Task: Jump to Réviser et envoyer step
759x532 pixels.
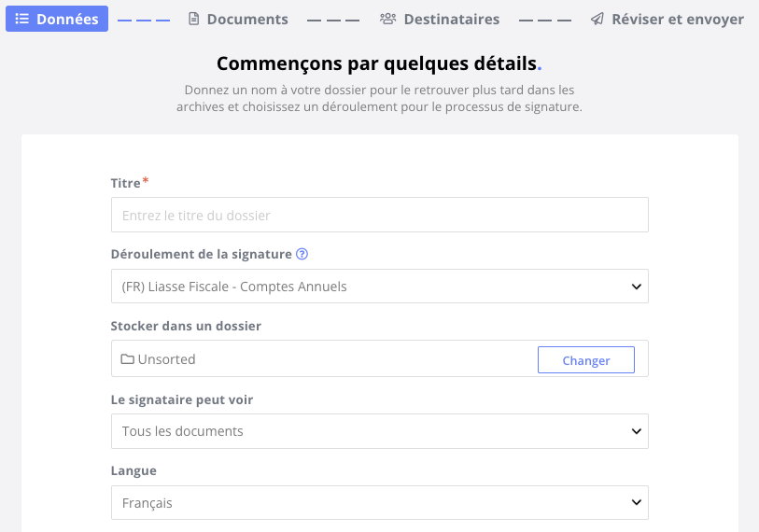Action: point(667,19)
